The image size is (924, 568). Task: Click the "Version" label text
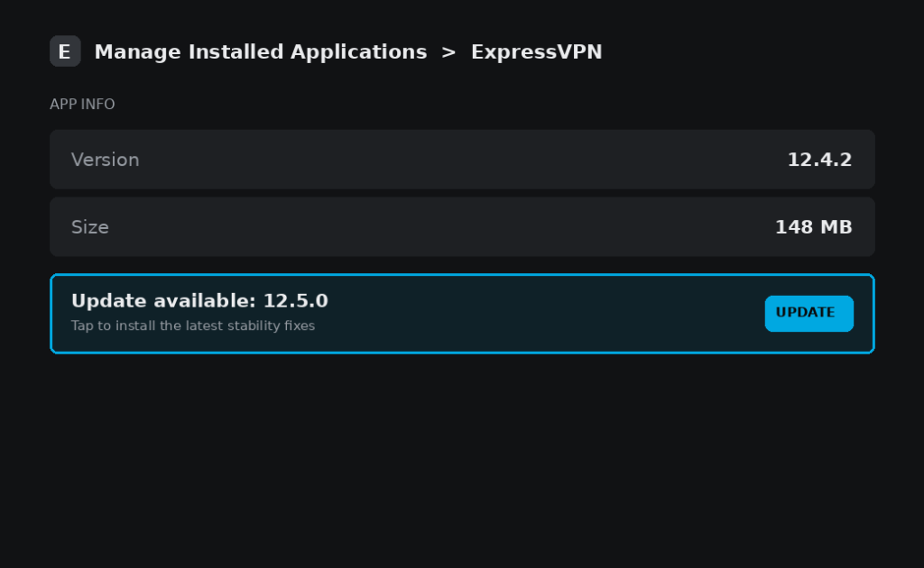coord(105,160)
